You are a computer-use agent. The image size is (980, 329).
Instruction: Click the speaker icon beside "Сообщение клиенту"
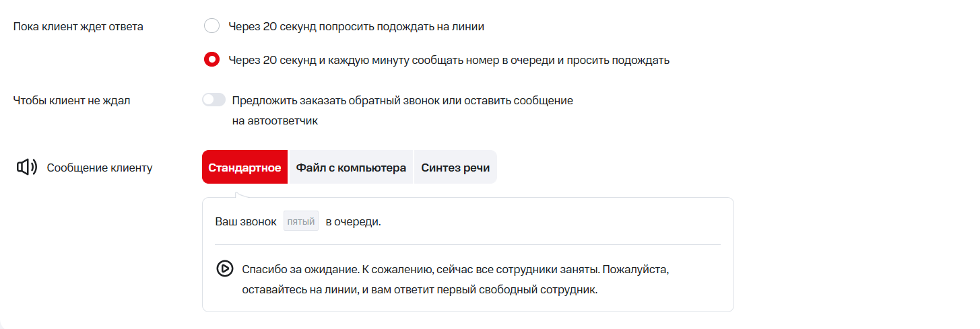[x=26, y=168]
